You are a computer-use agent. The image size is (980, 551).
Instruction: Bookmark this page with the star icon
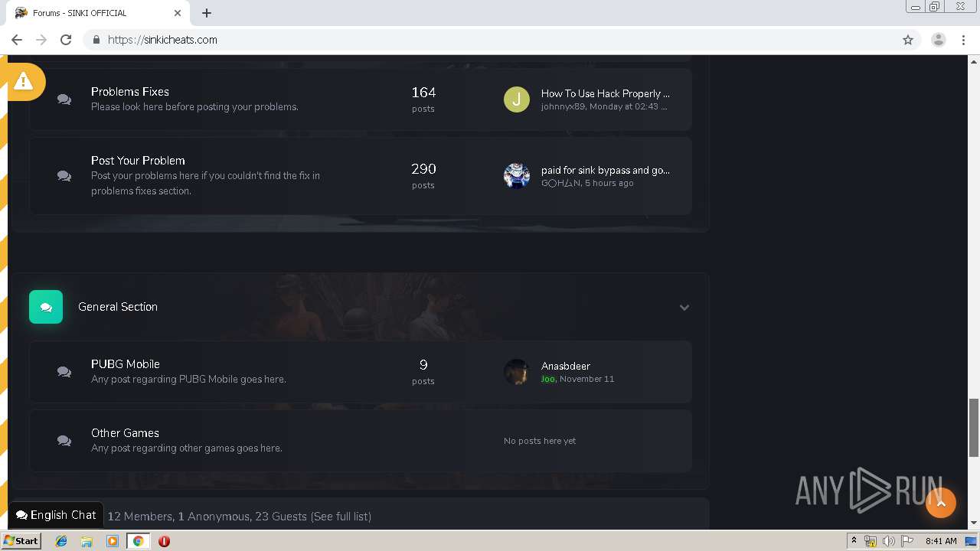tap(908, 40)
